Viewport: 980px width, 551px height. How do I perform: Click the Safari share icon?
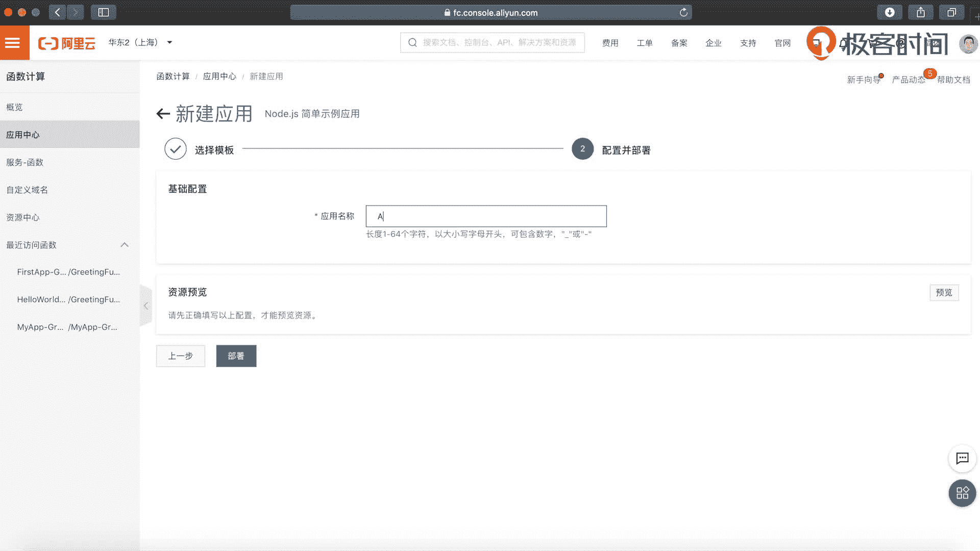pyautogui.click(x=920, y=12)
